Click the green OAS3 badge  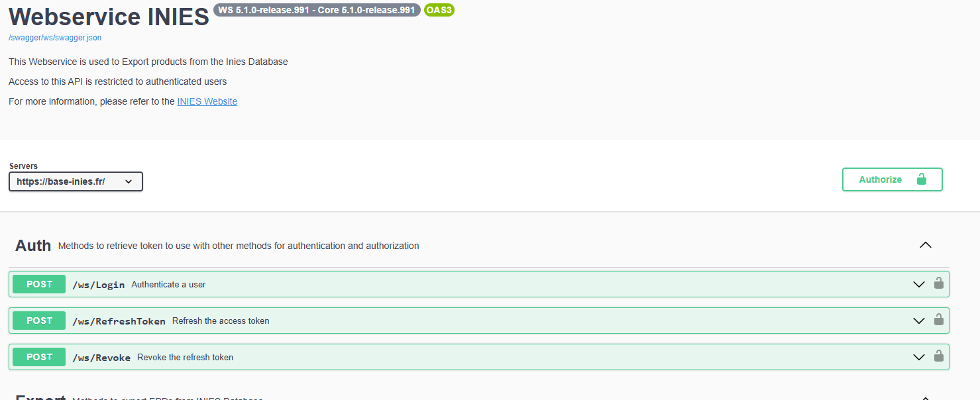[x=439, y=10]
